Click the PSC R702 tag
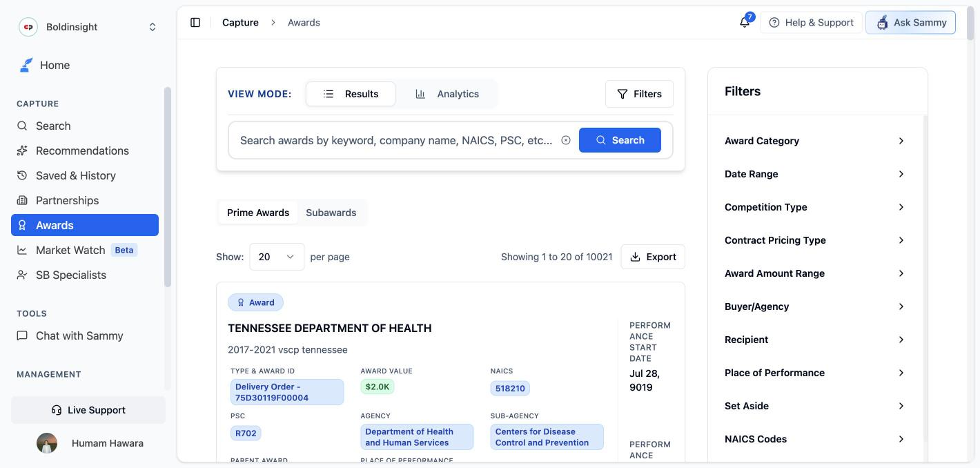 [246, 433]
